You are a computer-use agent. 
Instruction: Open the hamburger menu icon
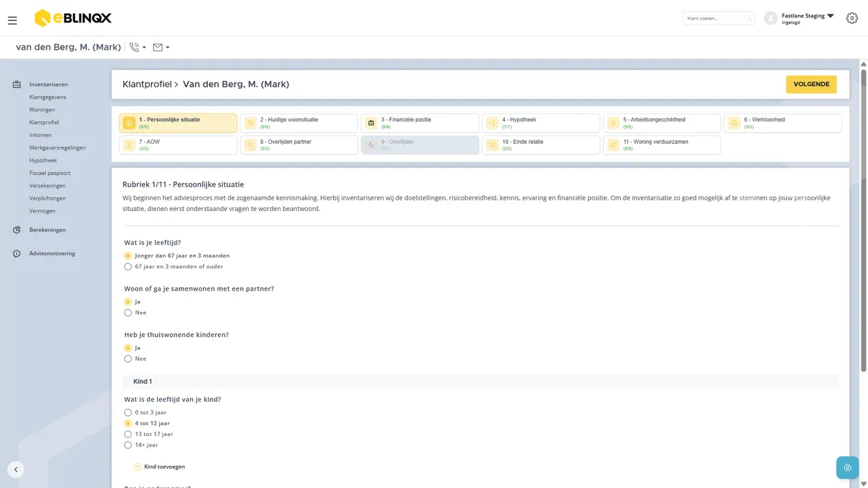point(12,20)
